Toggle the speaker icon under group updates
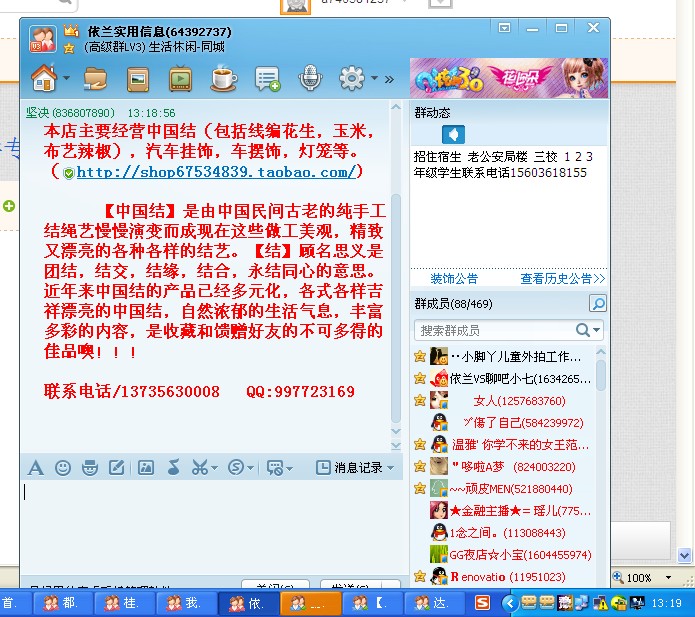 click(x=453, y=134)
